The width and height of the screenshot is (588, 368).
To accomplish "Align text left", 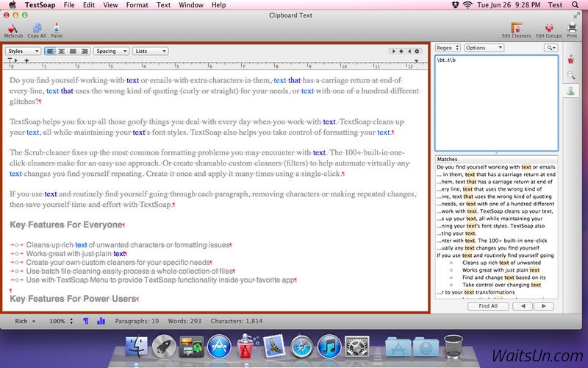I will 50,51.
